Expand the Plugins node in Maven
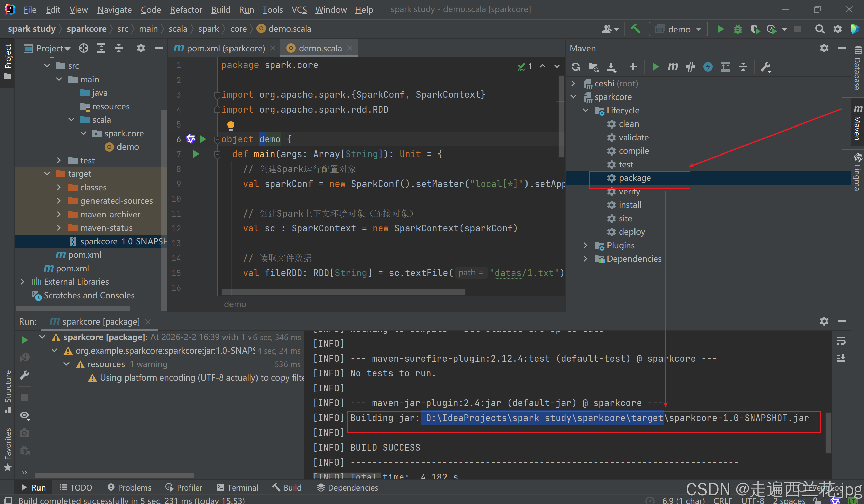 585,245
